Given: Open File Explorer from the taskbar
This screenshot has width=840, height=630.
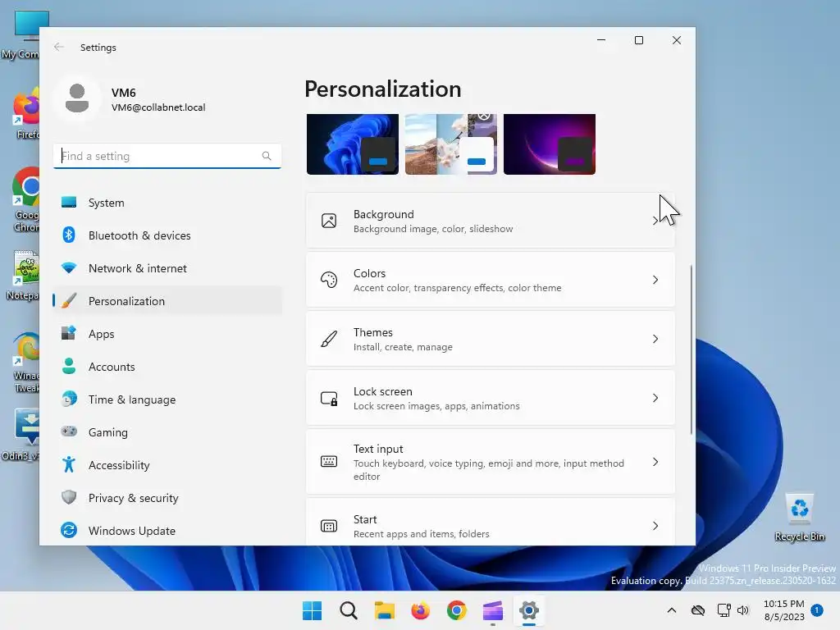Looking at the screenshot, I should tap(385, 610).
